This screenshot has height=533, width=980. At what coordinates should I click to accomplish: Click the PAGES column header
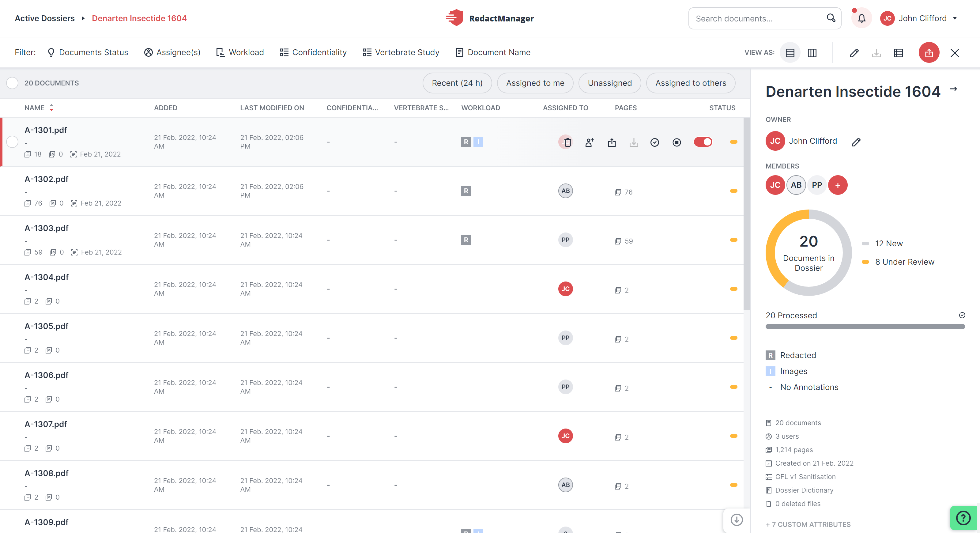[625, 108]
